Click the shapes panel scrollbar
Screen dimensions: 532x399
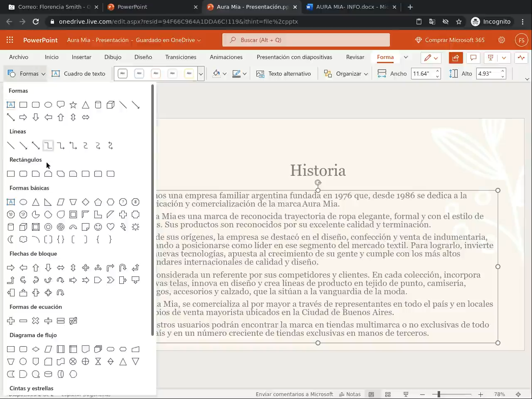click(153, 210)
